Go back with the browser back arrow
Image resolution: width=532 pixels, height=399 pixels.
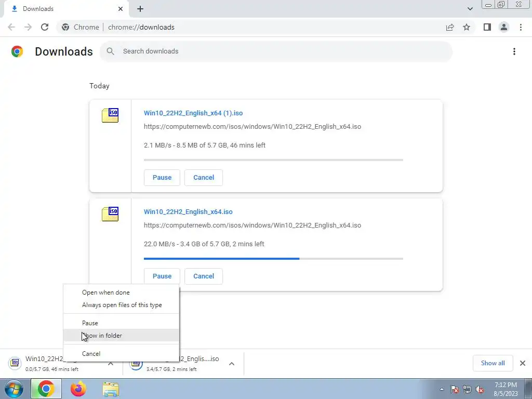(11, 27)
